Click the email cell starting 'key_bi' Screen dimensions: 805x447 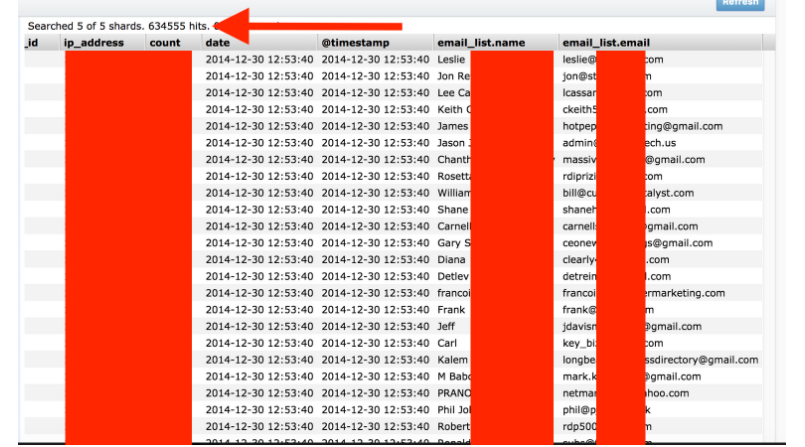coord(612,343)
